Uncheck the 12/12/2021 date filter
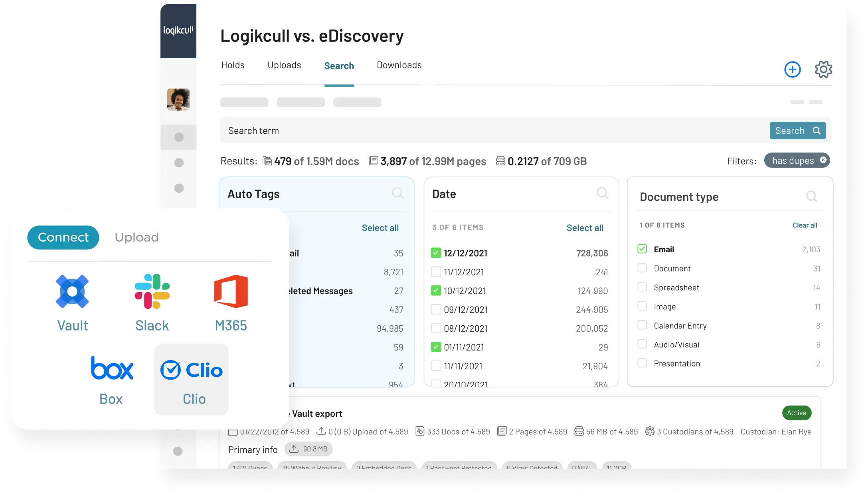 pos(436,253)
